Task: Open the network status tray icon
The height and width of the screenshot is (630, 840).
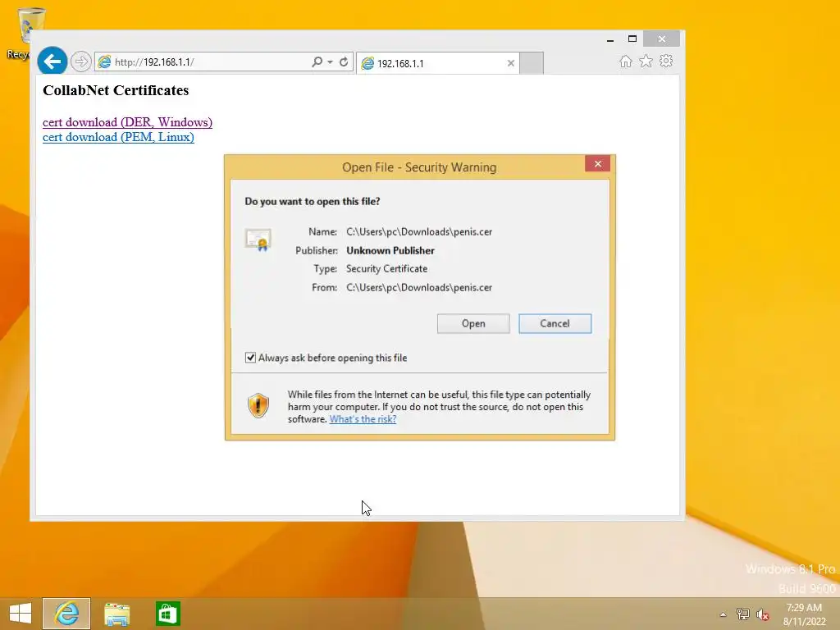Action: tap(743, 614)
